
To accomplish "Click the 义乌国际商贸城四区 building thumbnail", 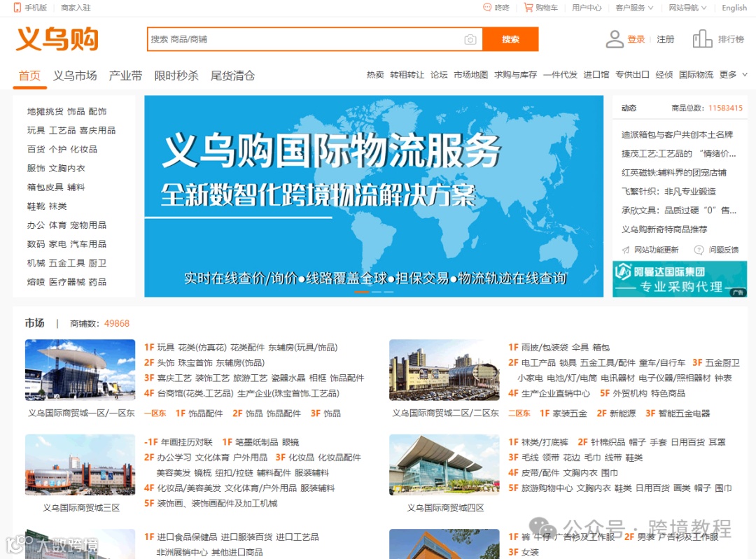I will [x=444, y=465].
